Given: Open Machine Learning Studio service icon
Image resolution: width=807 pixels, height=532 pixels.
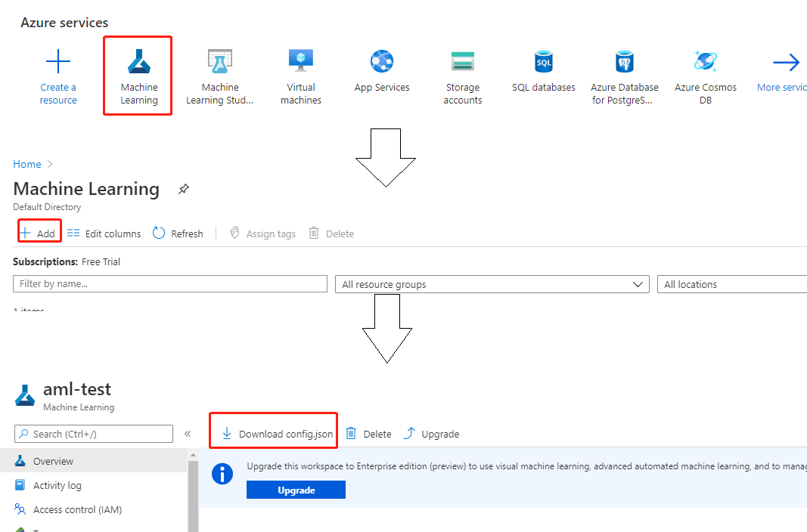Looking at the screenshot, I should [x=220, y=62].
